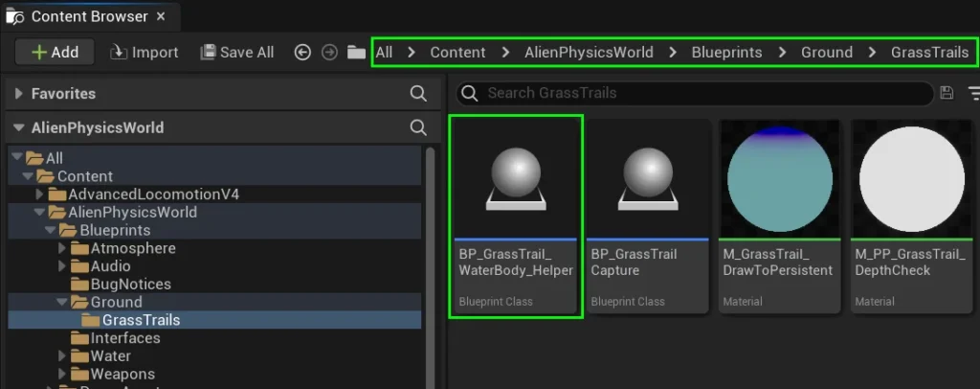Open the folder path picker icon
The height and width of the screenshot is (389, 980).
[x=356, y=53]
